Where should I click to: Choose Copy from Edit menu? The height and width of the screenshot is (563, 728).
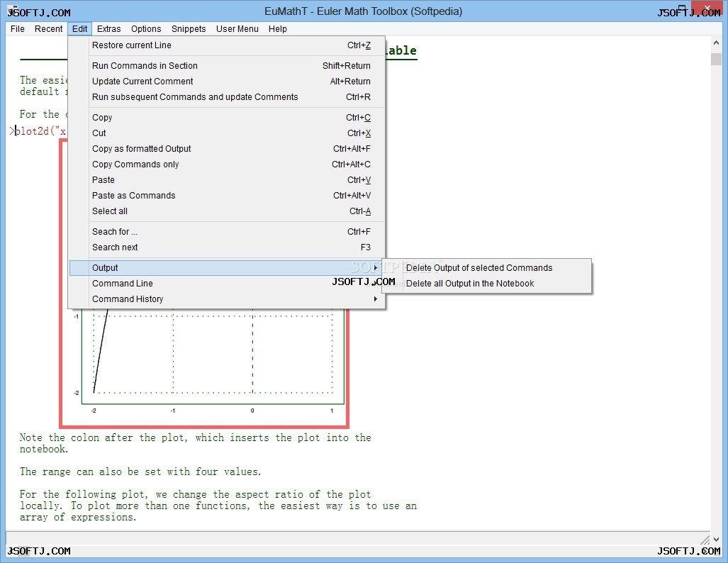tap(227, 118)
